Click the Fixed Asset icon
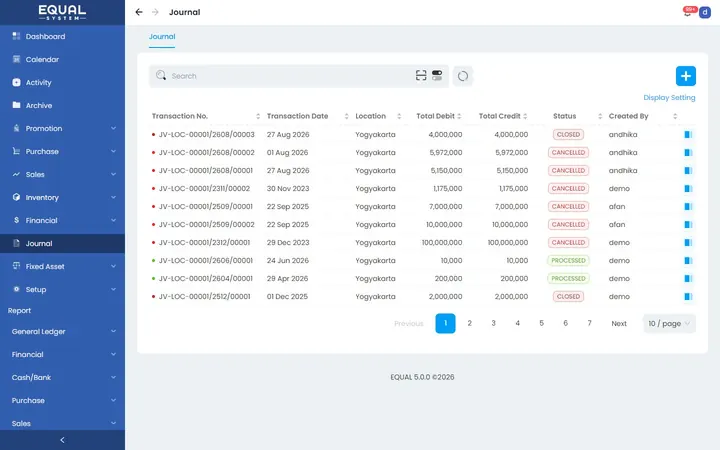The image size is (720, 450). pos(17,266)
